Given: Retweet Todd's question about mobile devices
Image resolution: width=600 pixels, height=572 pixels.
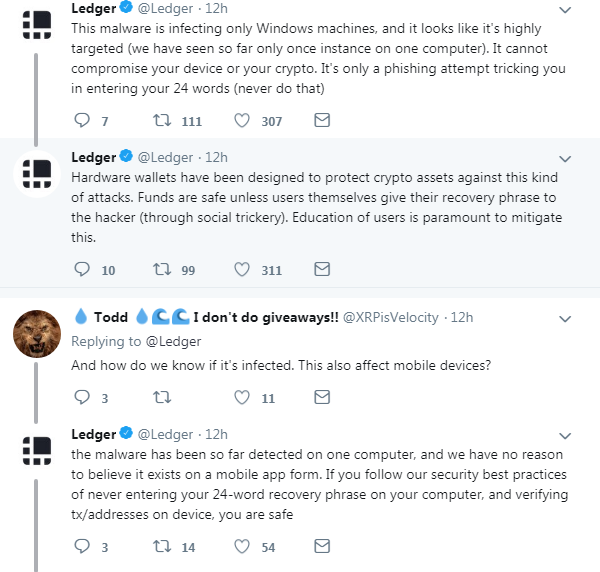Looking at the screenshot, I should tap(161, 398).
